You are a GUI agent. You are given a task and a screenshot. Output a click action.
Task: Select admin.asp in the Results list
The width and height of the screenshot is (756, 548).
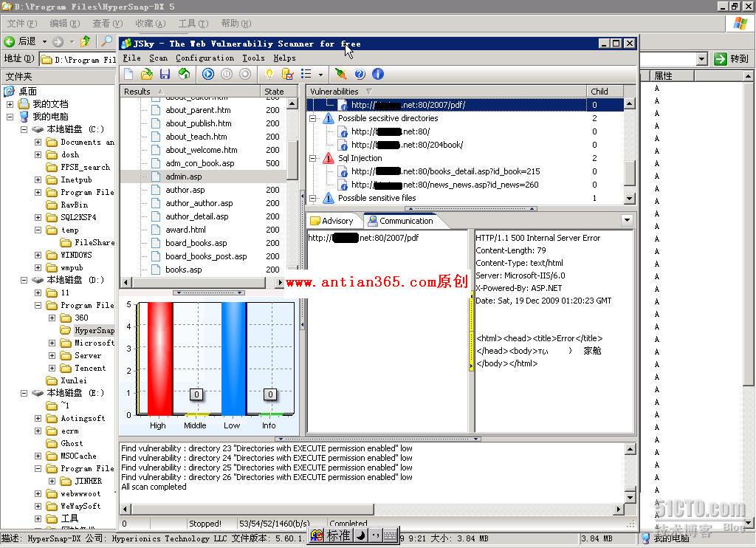tap(184, 177)
